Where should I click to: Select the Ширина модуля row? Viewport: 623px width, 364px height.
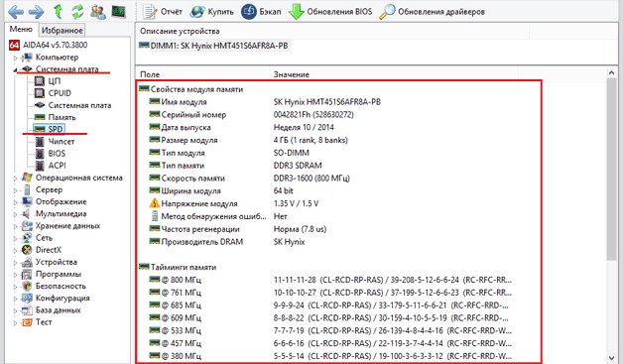pos(221,191)
